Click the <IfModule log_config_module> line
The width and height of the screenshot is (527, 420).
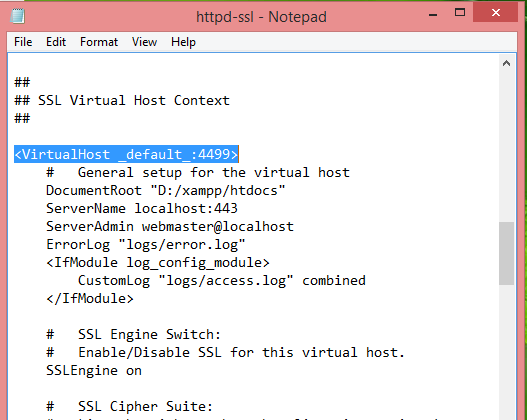(x=158, y=262)
